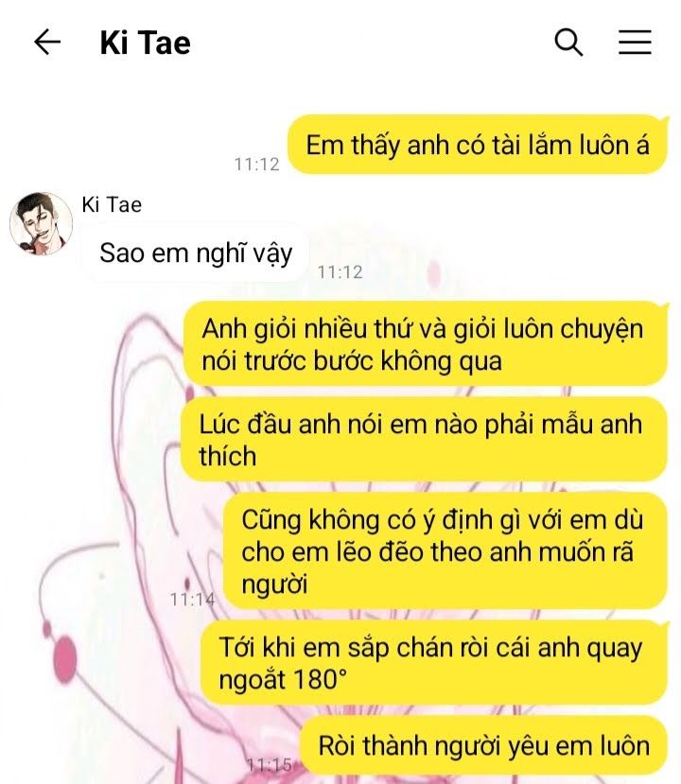681x784 pixels.
Task: Select bubble starting "Cũng không có ý định"
Action: coord(445,551)
